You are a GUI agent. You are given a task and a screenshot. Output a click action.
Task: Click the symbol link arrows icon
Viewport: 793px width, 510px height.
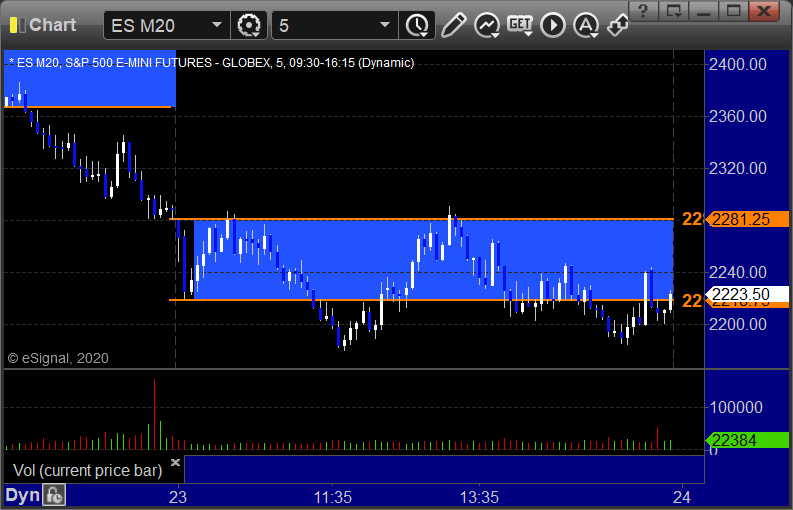[x=618, y=25]
